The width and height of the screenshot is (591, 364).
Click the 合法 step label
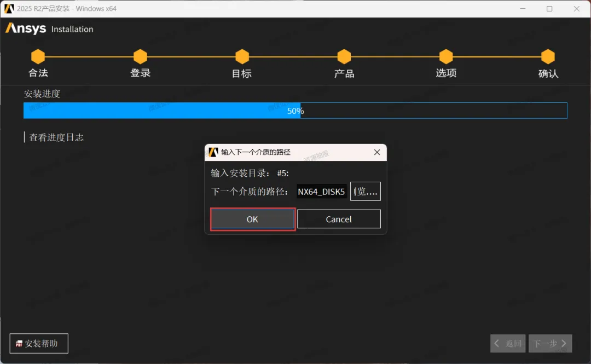[x=38, y=73]
